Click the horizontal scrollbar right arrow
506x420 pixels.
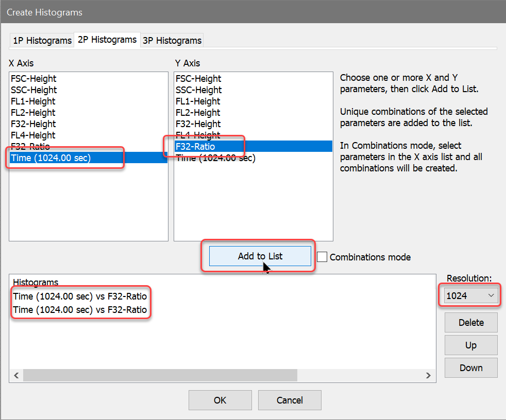pyautogui.click(x=428, y=376)
